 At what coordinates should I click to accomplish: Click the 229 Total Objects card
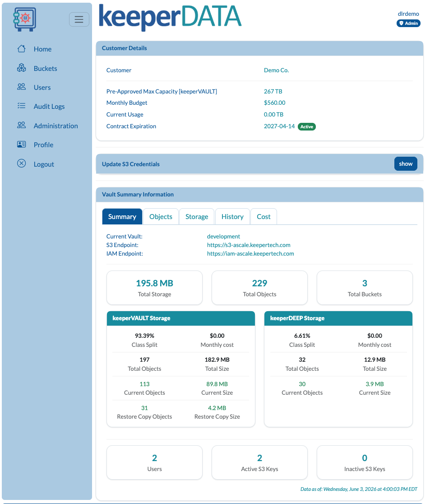pyautogui.click(x=259, y=288)
